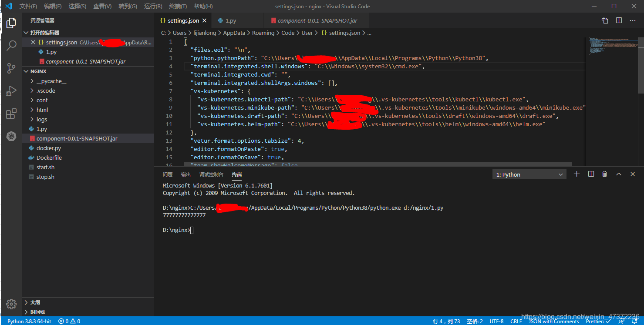Change file encoding UTF-8
The image size is (644, 325).
coord(496,321)
